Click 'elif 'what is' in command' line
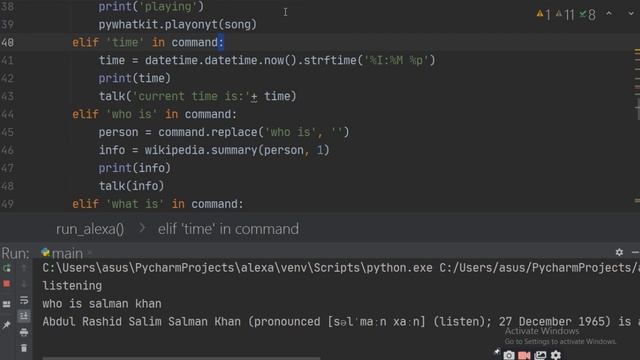Image resolution: width=640 pixels, height=360 pixels. [158, 204]
